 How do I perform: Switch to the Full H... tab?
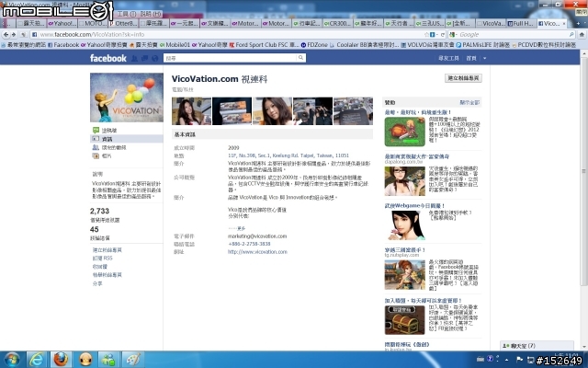(521, 23)
